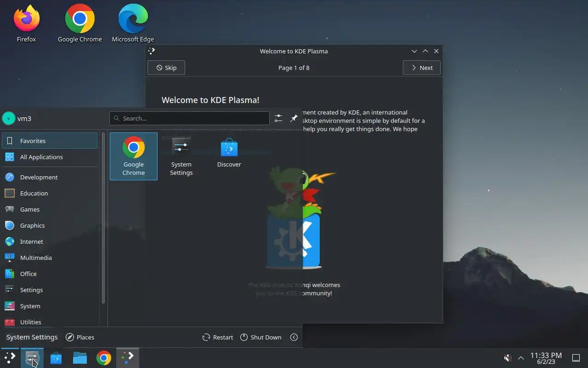Pin the application launcher open

(294, 118)
